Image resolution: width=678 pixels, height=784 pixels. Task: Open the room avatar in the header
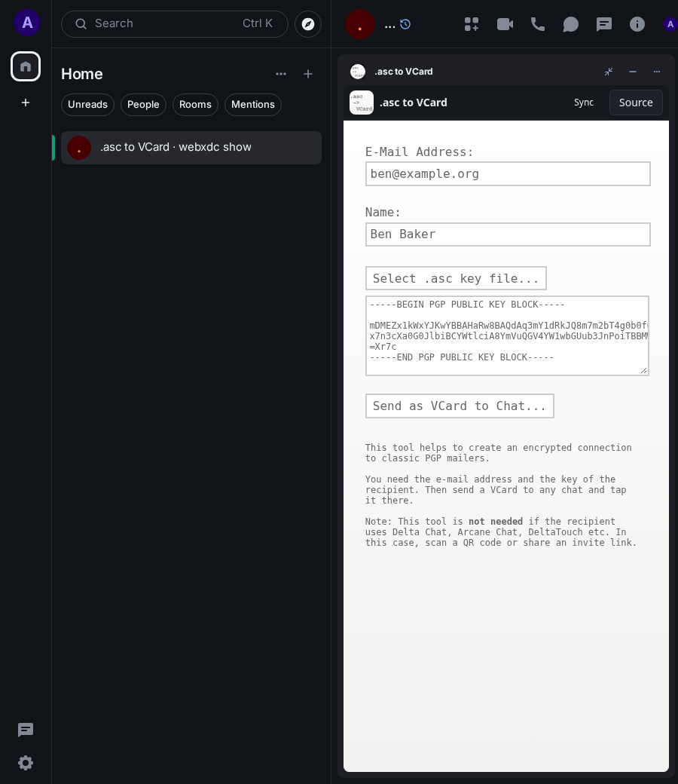360,24
